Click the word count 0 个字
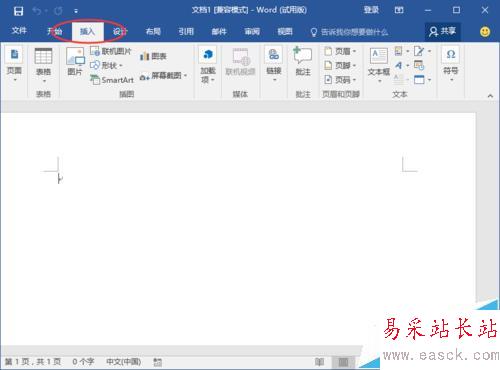The image size is (500, 370). click(x=83, y=362)
